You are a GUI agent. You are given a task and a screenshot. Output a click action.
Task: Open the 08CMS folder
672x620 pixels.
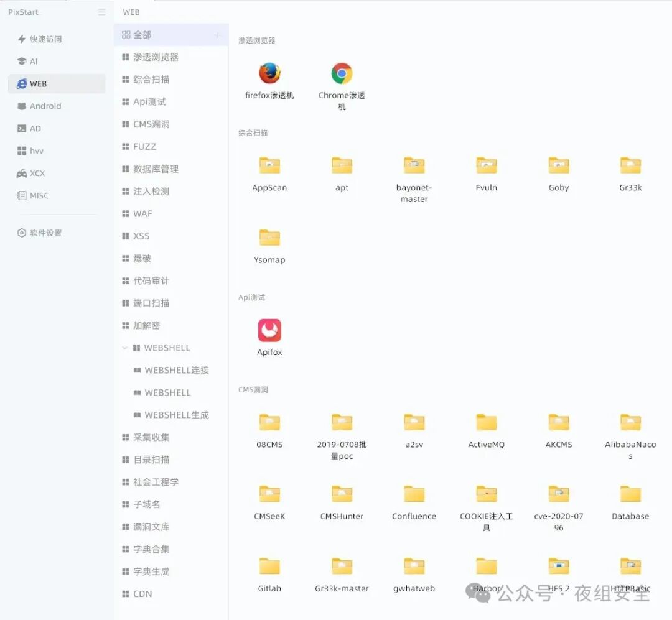tap(269, 422)
